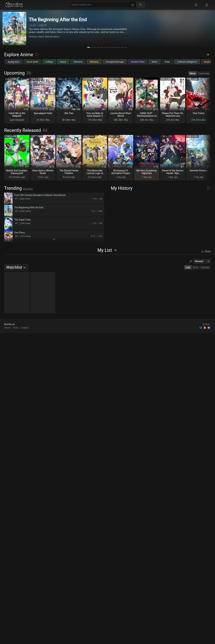Select the Witch tag
Image resolution: width=215 pixels, height=644 pixels.
coord(155,62)
